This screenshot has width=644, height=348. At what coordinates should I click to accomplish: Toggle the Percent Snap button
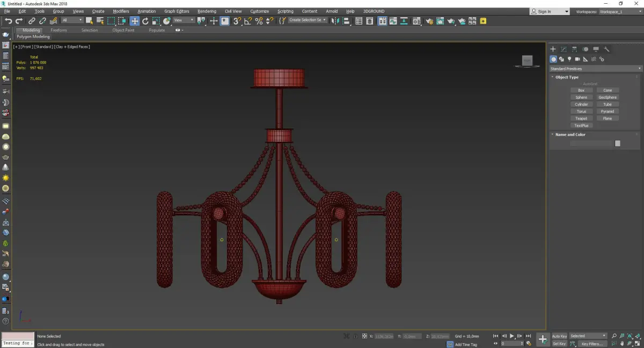point(259,21)
